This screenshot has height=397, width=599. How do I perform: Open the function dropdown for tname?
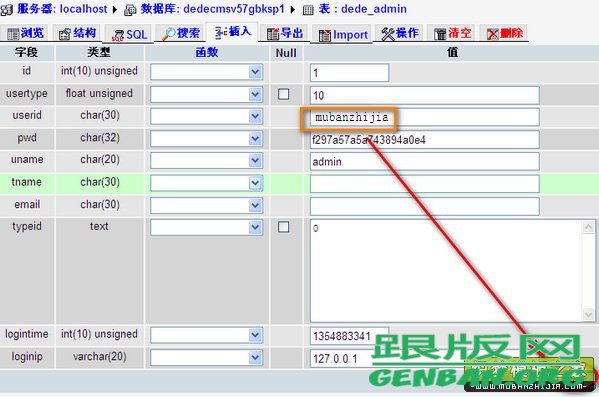click(207, 183)
